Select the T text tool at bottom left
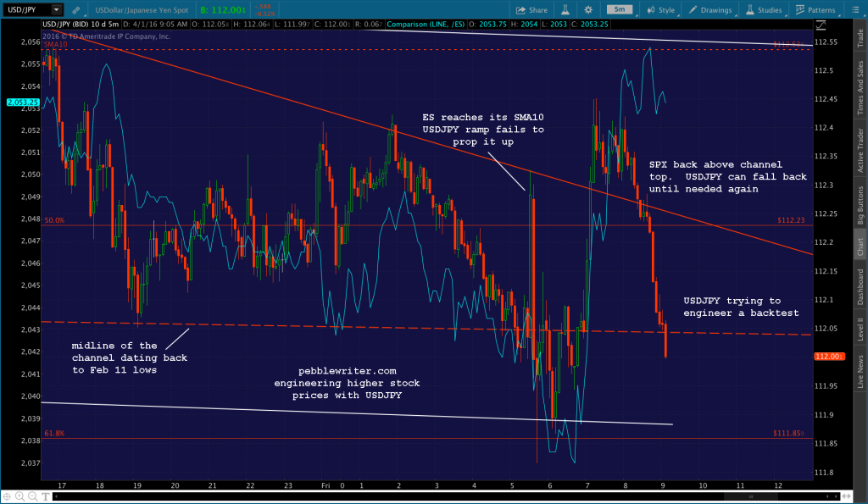 [46, 497]
